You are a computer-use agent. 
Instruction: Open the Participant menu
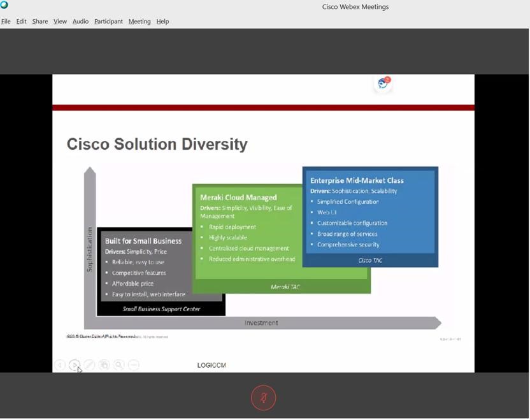(x=108, y=21)
